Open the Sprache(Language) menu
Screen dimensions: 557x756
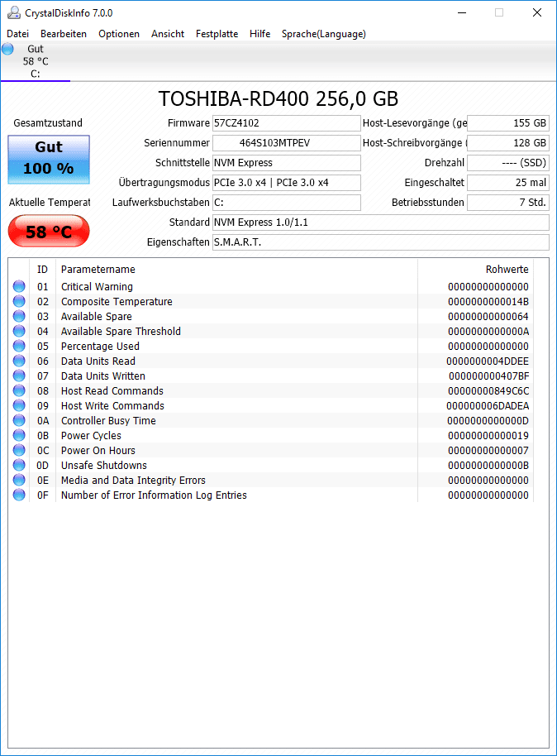pos(324,34)
